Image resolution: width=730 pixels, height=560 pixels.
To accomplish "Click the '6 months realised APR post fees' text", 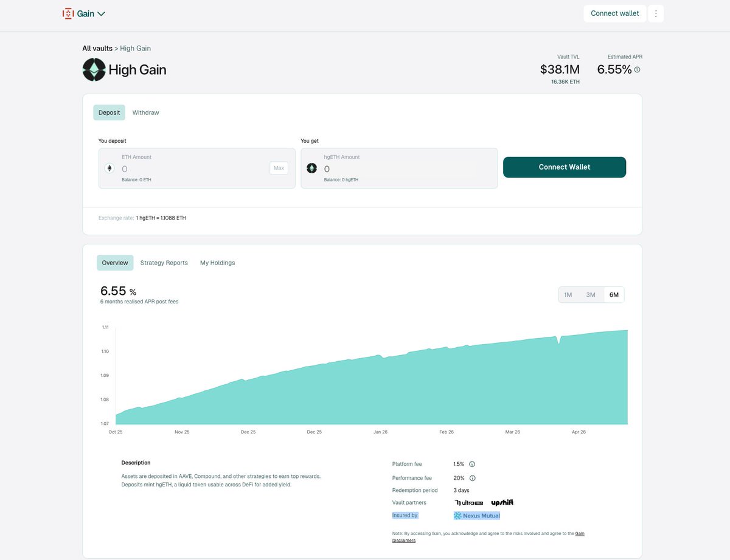I will coord(139,302).
